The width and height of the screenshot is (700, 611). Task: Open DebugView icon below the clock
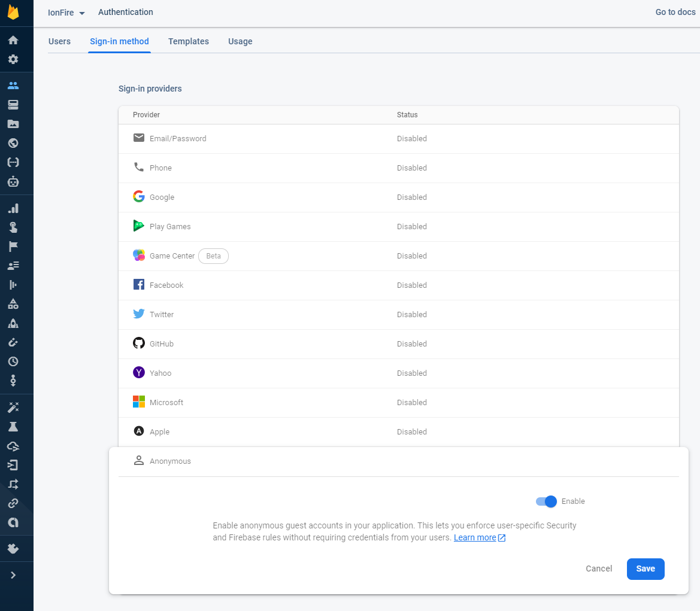pos(13,381)
